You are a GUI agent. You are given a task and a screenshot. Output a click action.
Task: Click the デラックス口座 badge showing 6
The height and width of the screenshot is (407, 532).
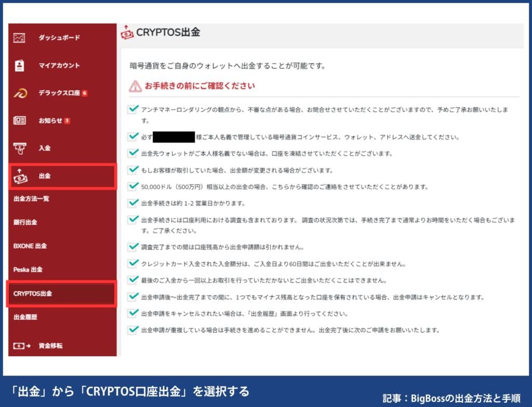(x=85, y=93)
